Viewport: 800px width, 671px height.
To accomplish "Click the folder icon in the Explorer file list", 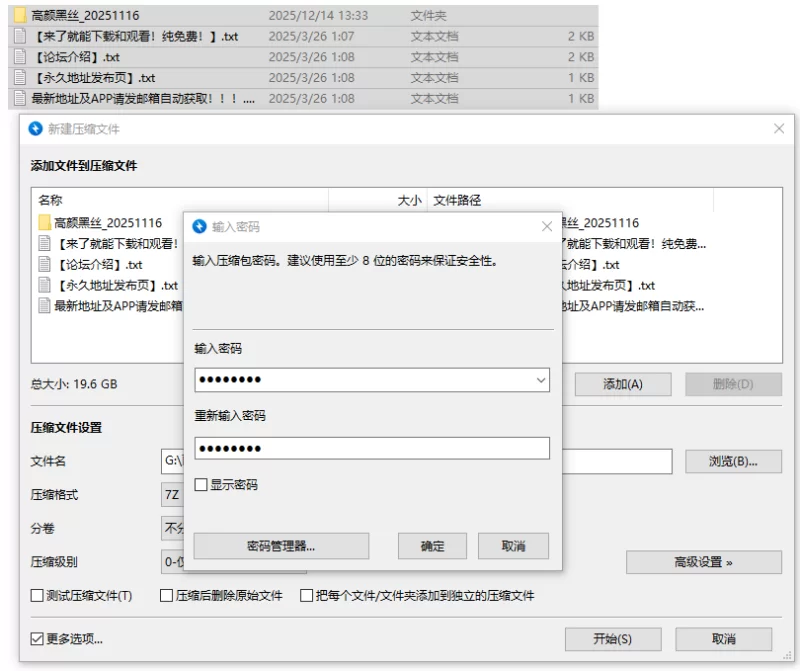I will tap(20, 16).
